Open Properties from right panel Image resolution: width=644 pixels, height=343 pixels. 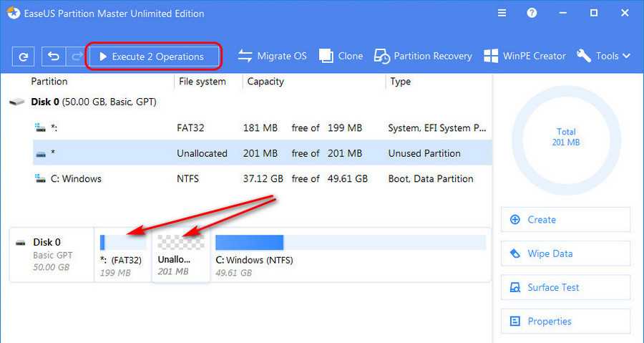pos(565,322)
